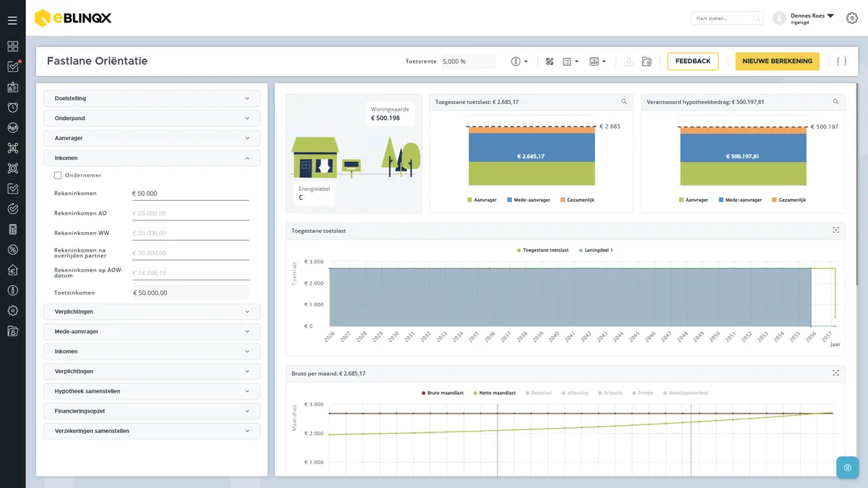Toggle the Bruto maandlast legend series
The image size is (868, 488).
pos(444,393)
